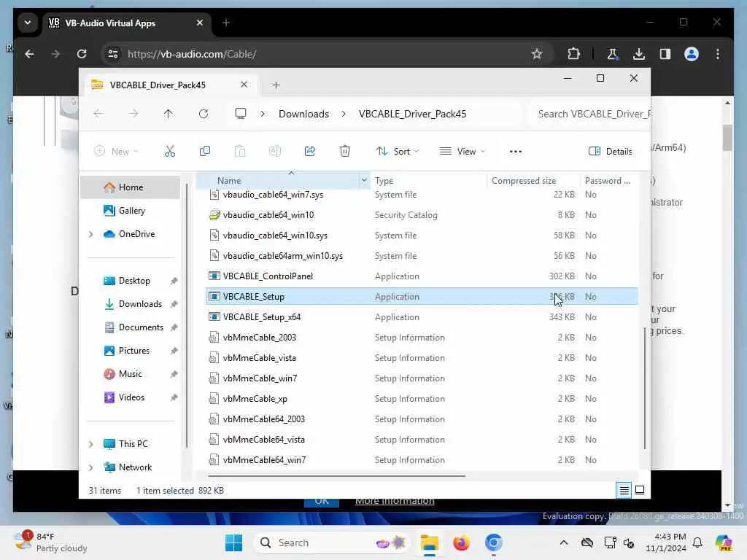The image size is (747, 560).
Task: Click the Cut scissors icon
Action: click(x=169, y=152)
